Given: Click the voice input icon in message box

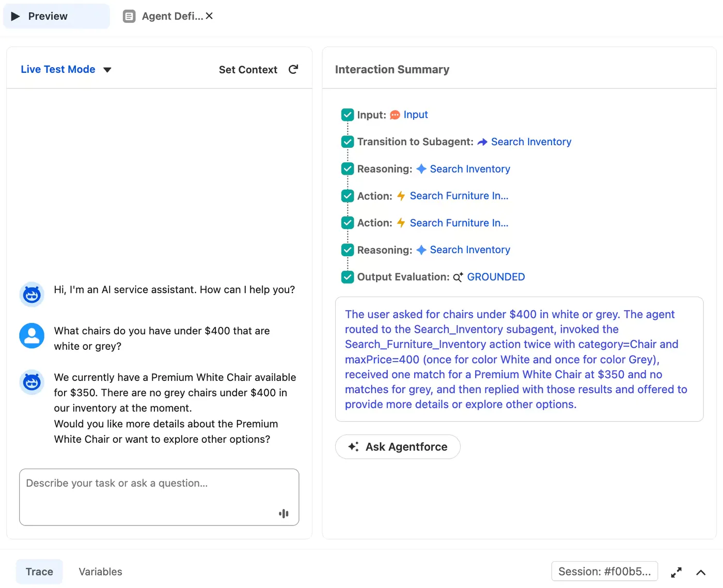Looking at the screenshot, I should tap(284, 513).
